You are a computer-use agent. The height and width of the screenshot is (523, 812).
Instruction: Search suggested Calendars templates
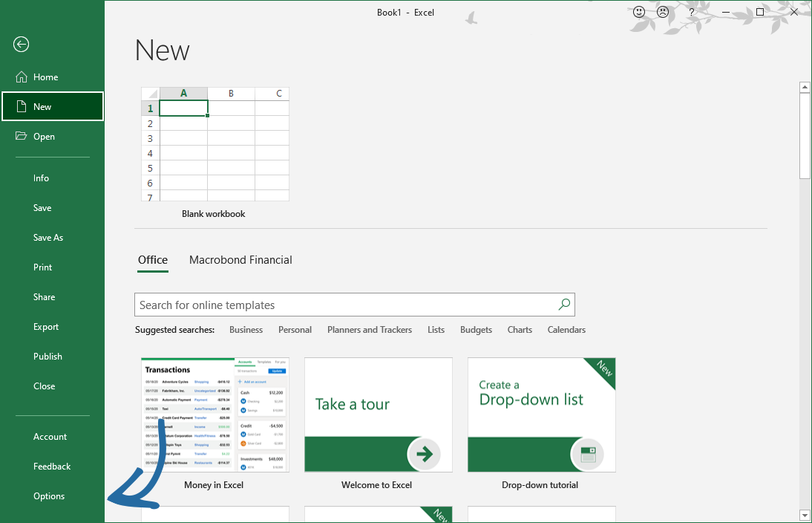click(566, 330)
